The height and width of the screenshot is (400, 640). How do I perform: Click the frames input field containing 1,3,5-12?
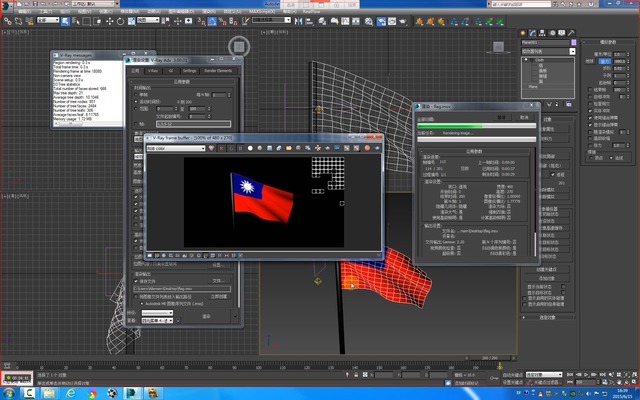click(x=193, y=124)
